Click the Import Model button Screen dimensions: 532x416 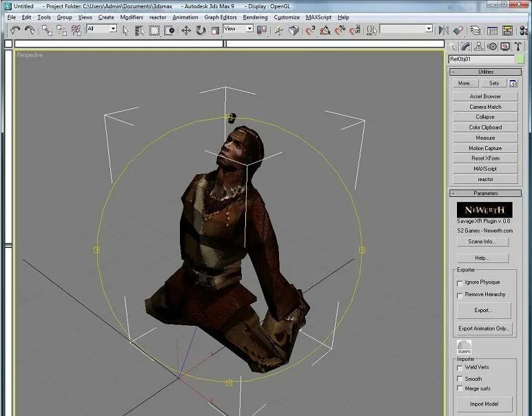[x=484, y=404]
